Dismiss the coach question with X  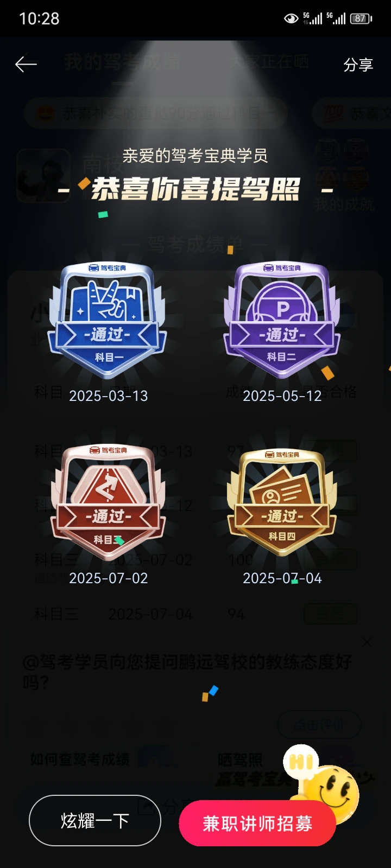coord(367,642)
